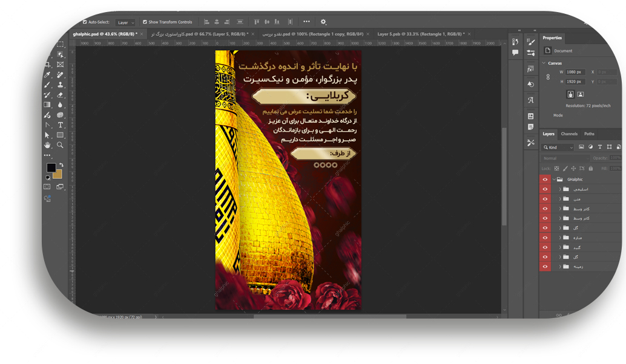Switch to the Channels tab
The width and height of the screenshot is (626, 364).
point(569,134)
